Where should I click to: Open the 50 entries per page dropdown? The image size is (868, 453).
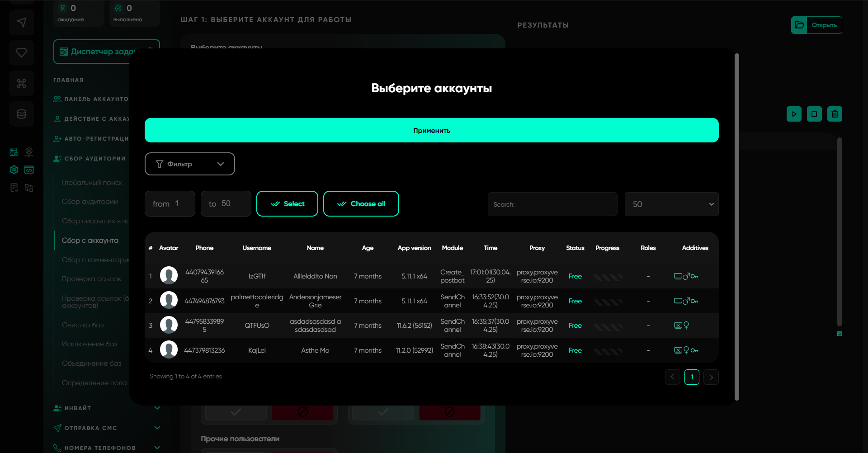point(671,204)
